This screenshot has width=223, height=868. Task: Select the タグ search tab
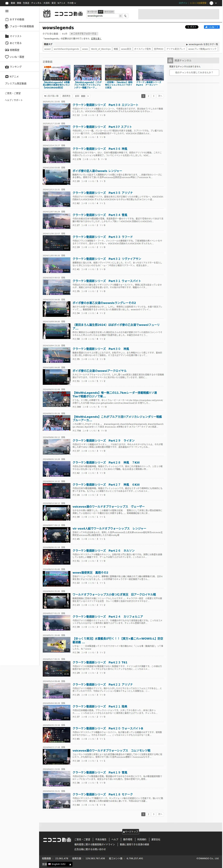click(101, 11)
